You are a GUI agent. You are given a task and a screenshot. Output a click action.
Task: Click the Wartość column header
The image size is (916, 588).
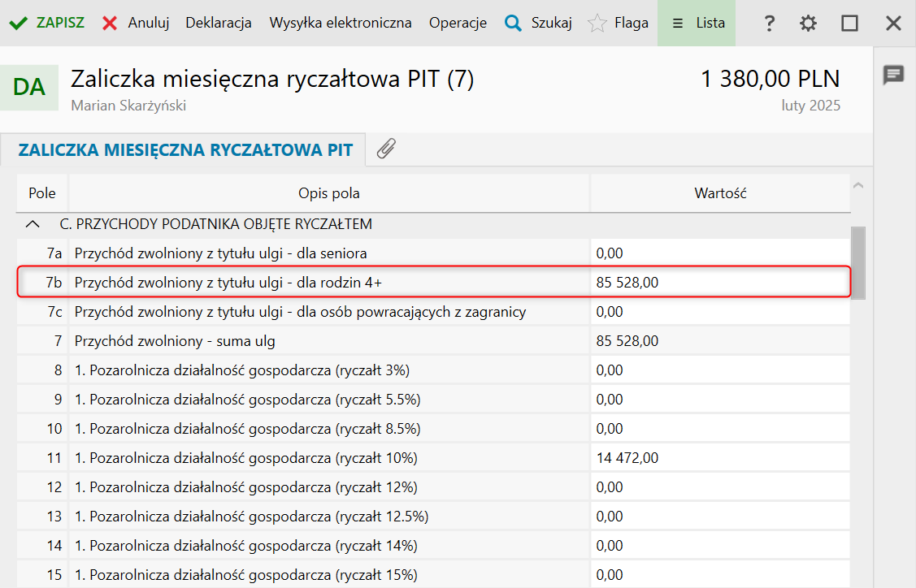[720, 193]
